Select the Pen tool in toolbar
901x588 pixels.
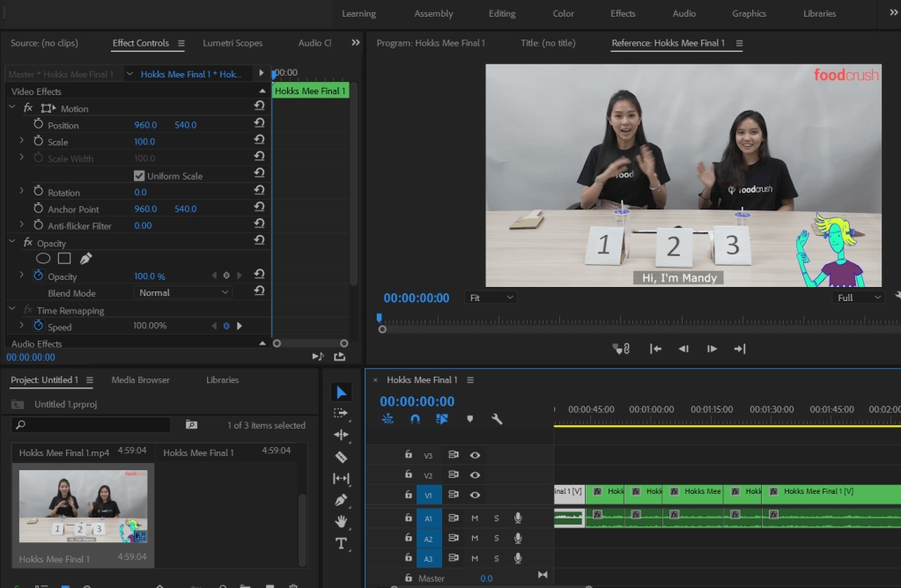342,500
